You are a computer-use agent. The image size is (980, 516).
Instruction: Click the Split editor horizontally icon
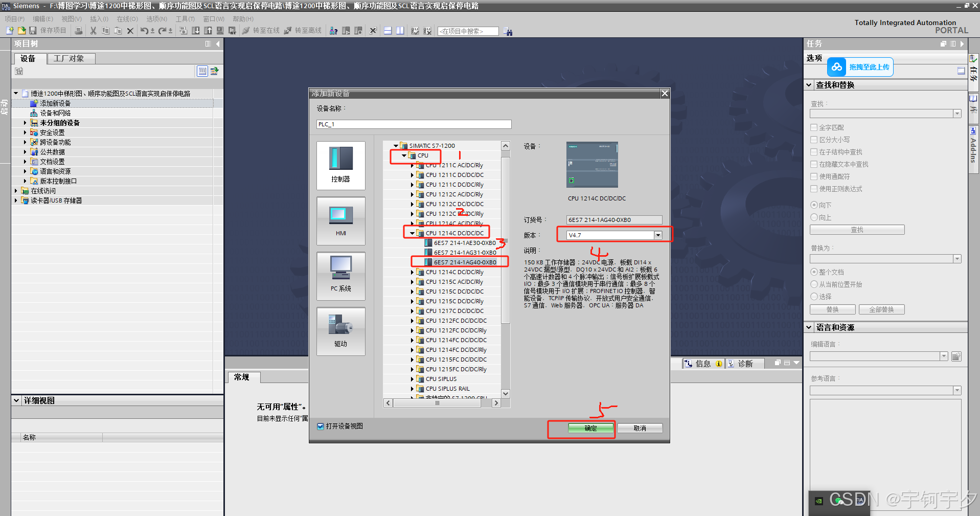388,31
